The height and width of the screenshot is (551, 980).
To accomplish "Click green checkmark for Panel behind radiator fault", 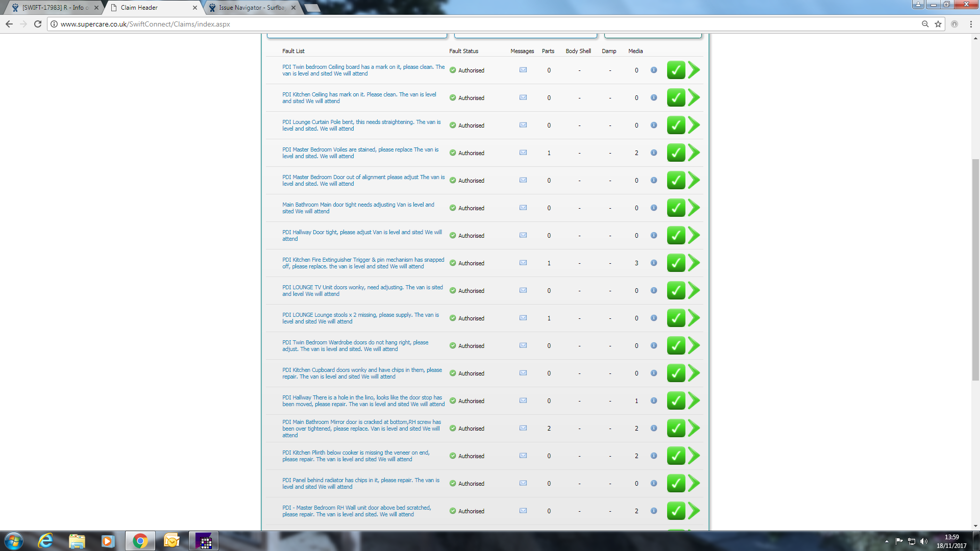I will pos(676,484).
